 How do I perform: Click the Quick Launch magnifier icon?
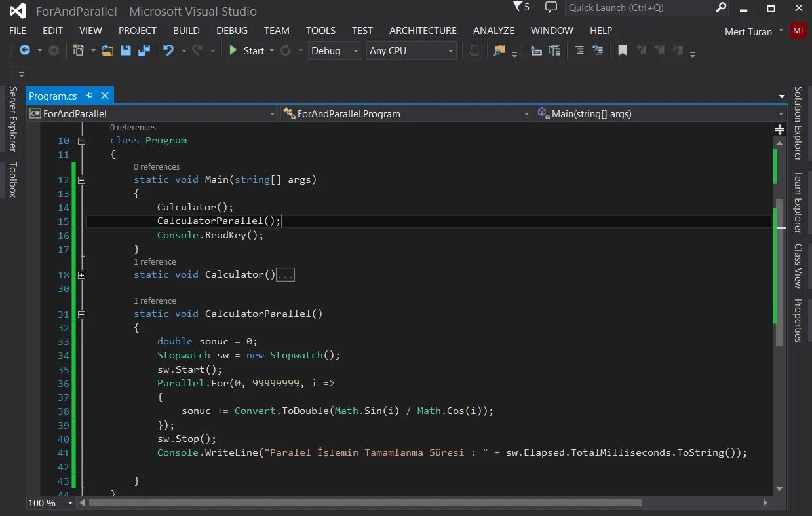[721, 8]
